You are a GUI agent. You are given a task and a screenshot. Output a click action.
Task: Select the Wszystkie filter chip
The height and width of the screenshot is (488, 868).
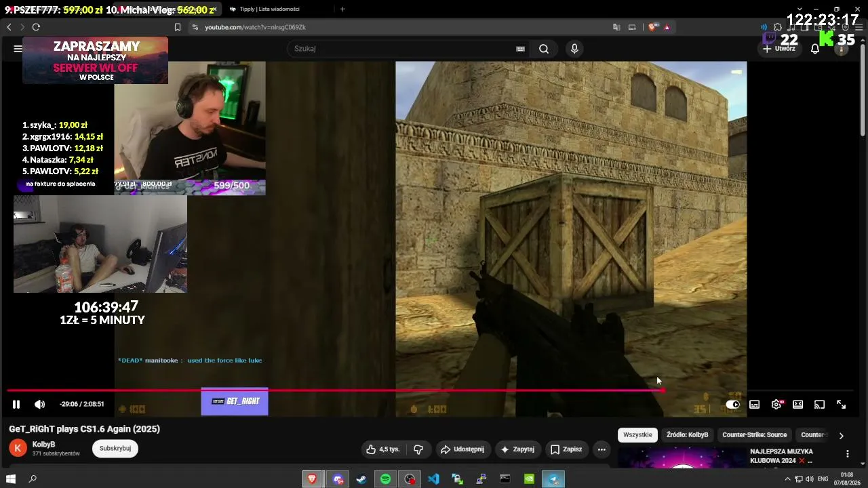[637, 435]
